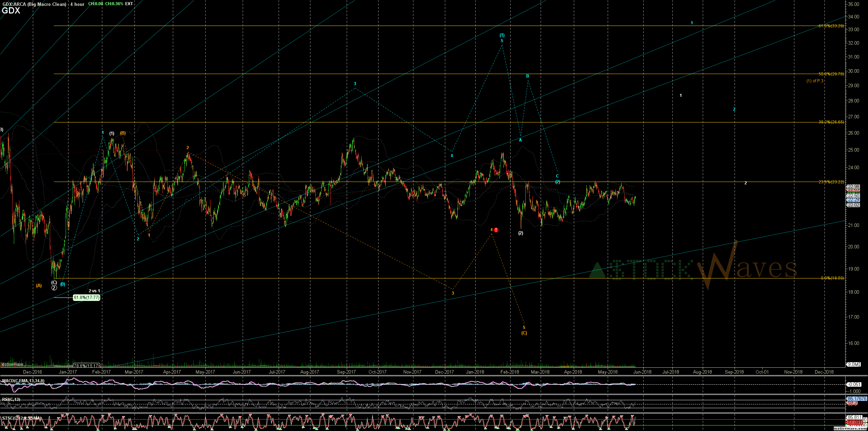Click divider bar between MACD and RSI panels
Screen dimensions: 868x431
(x=415, y=395)
